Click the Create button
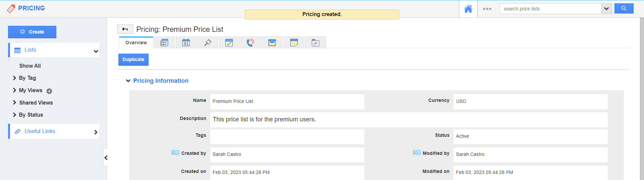644x180 pixels. coord(32,32)
